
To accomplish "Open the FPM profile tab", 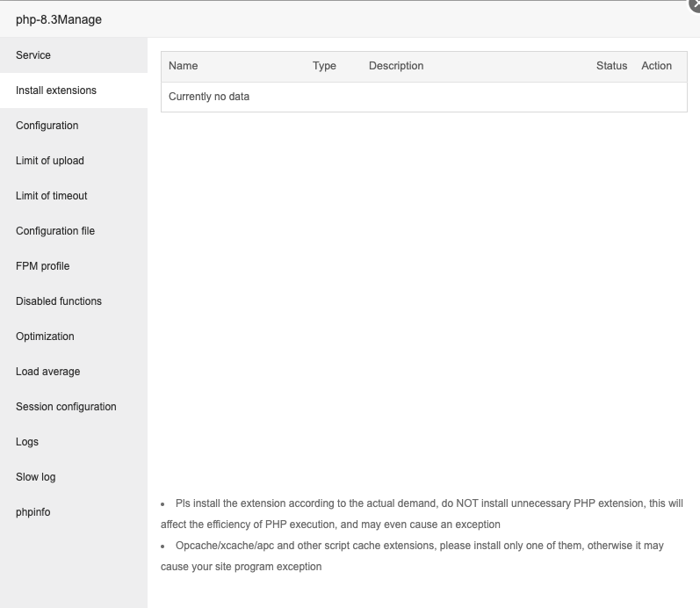I will tap(43, 266).
